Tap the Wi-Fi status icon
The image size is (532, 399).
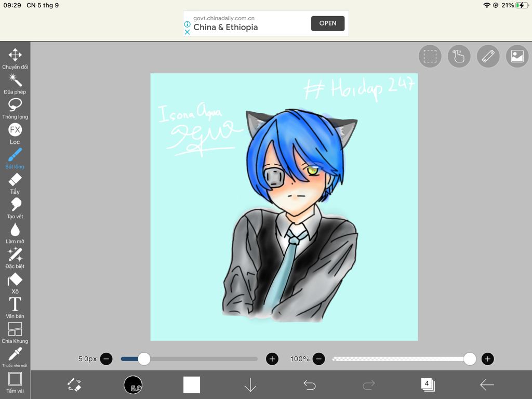[487, 5]
